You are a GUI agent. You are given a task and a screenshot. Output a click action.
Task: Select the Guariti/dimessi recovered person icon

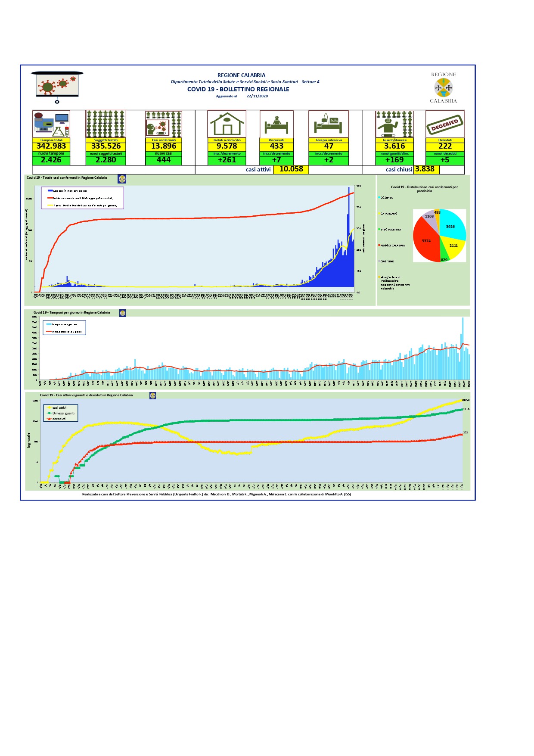[x=394, y=124]
